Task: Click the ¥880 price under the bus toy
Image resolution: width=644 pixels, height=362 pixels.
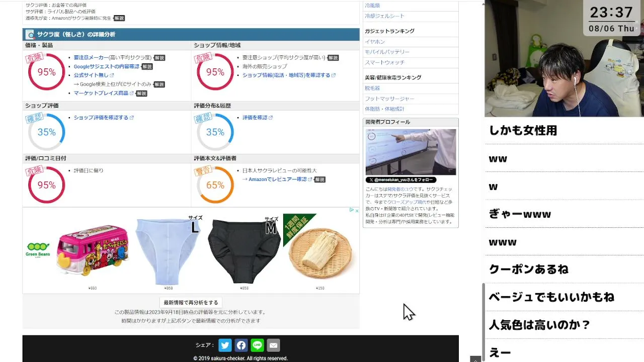Action: coord(93,288)
